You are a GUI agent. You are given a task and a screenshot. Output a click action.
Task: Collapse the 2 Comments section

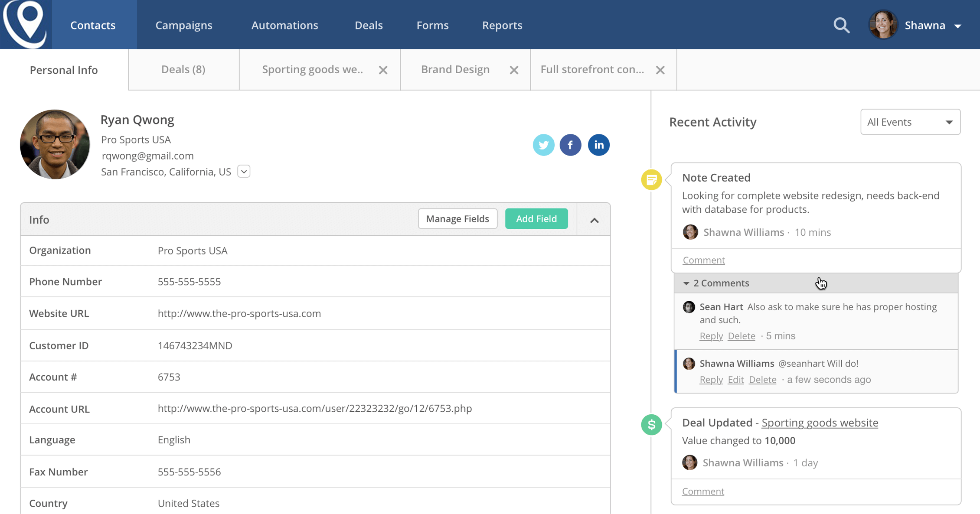click(685, 282)
